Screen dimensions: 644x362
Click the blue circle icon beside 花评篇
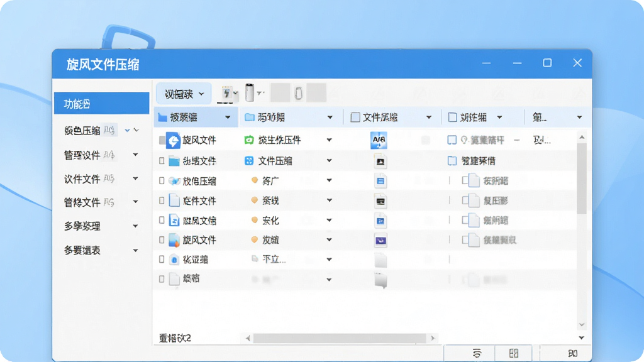pos(174,260)
